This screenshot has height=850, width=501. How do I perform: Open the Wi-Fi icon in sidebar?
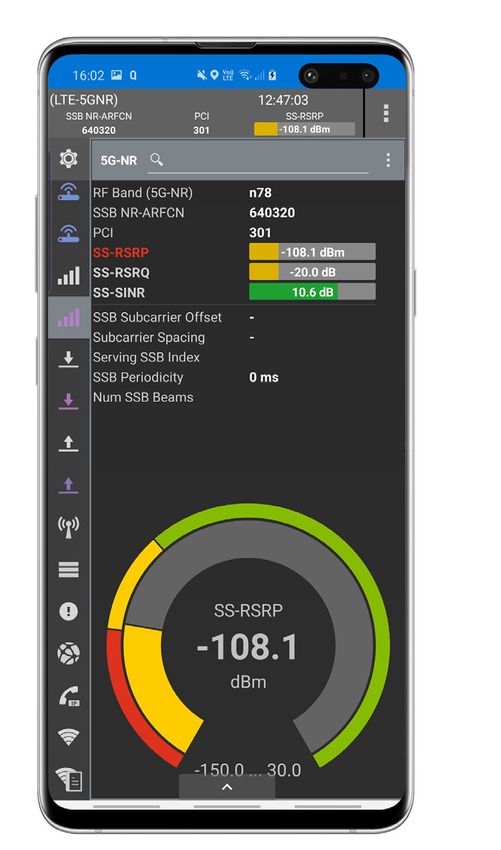coord(68,737)
